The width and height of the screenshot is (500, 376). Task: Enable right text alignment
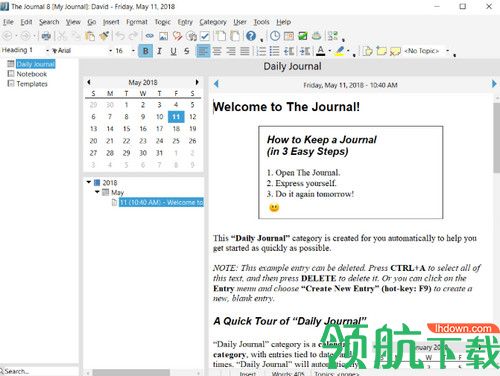tap(231, 51)
